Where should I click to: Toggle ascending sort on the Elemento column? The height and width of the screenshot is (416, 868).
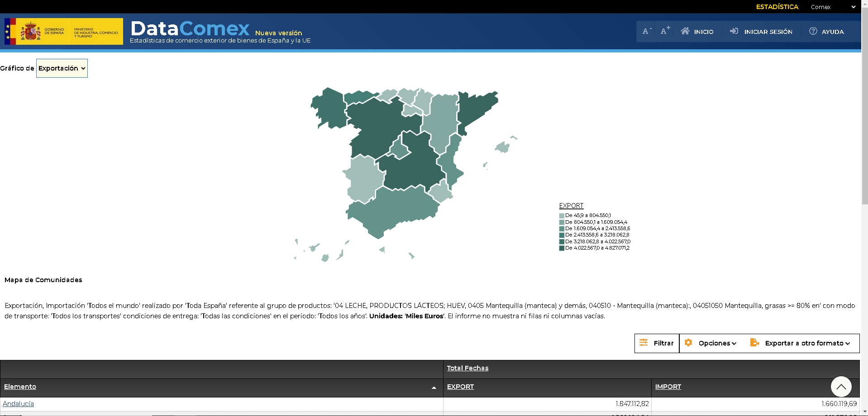(434, 388)
